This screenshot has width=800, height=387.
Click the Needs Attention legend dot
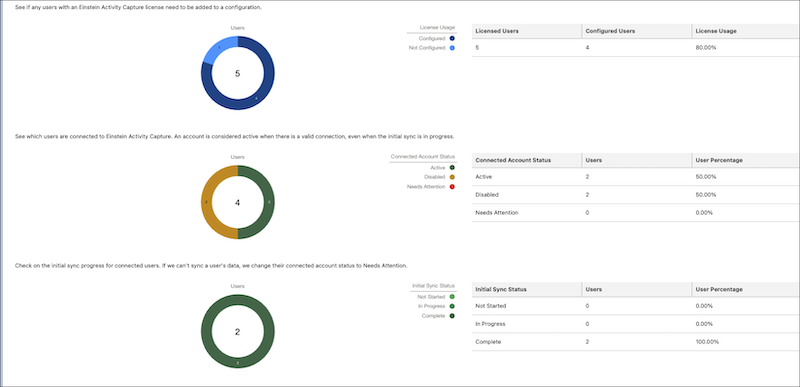pos(452,187)
